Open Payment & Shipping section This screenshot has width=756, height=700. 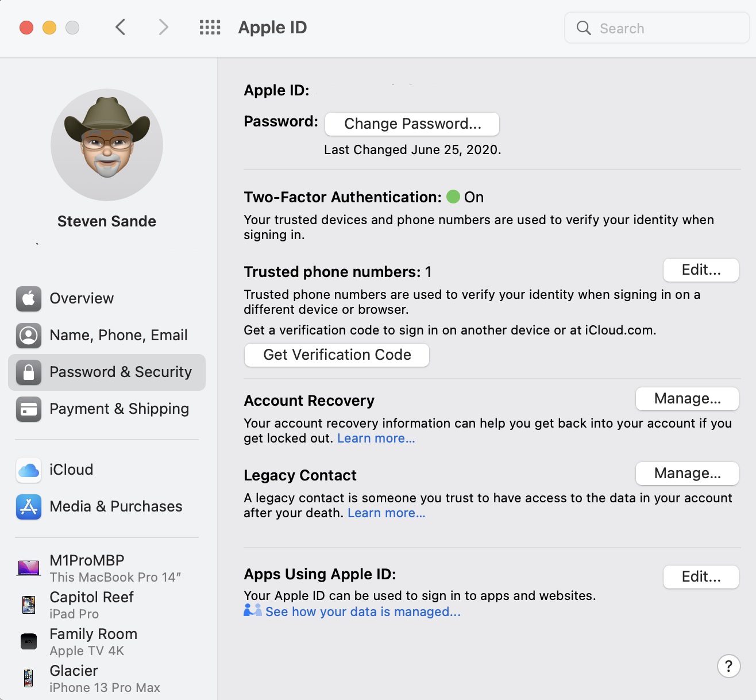click(x=119, y=409)
